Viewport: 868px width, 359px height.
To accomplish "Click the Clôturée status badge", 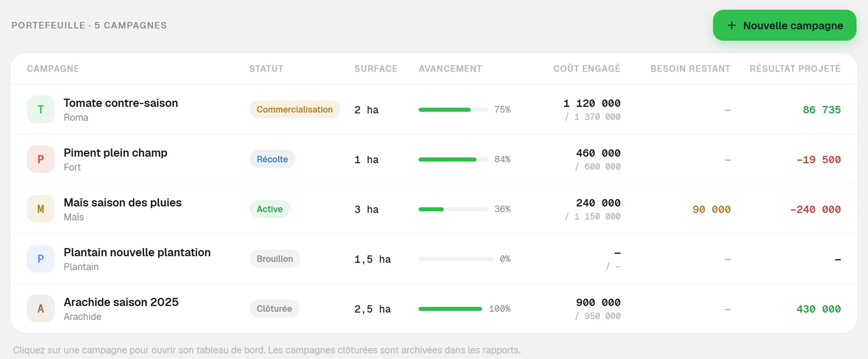I will [x=274, y=308].
